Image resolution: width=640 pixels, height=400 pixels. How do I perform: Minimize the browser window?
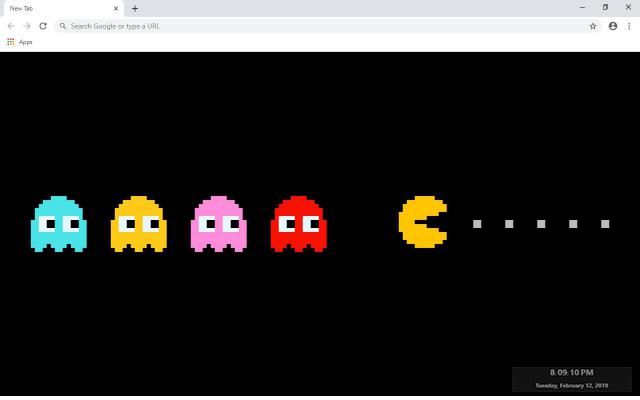(x=582, y=7)
